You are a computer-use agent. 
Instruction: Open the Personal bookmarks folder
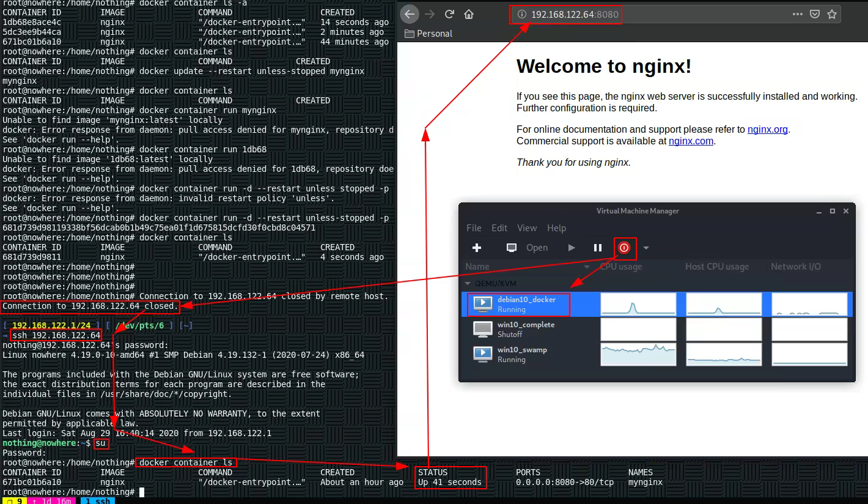click(x=428, y=34)
